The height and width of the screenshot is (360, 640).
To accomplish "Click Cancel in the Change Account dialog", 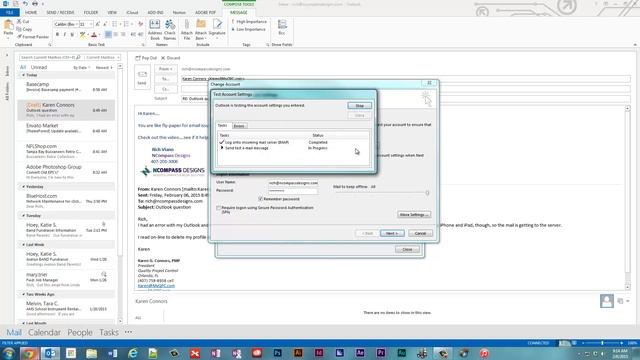I will (x=420, y=233).
